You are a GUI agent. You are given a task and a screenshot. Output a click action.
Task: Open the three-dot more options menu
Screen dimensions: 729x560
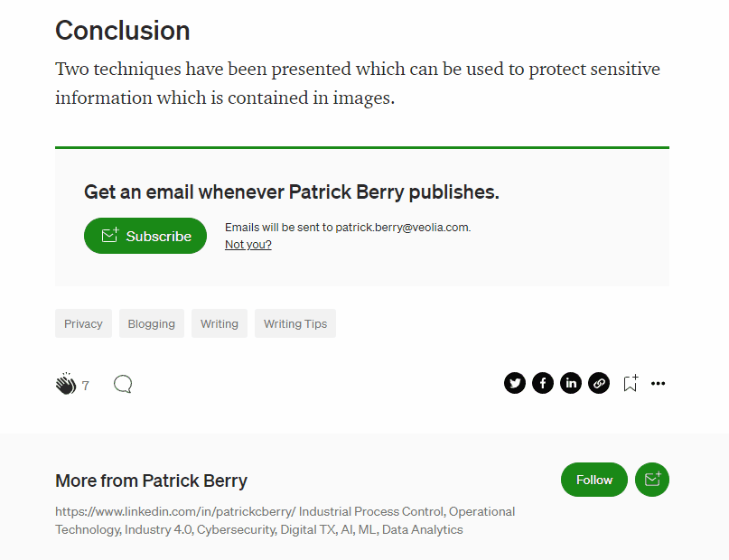click(x=659, y=383)
